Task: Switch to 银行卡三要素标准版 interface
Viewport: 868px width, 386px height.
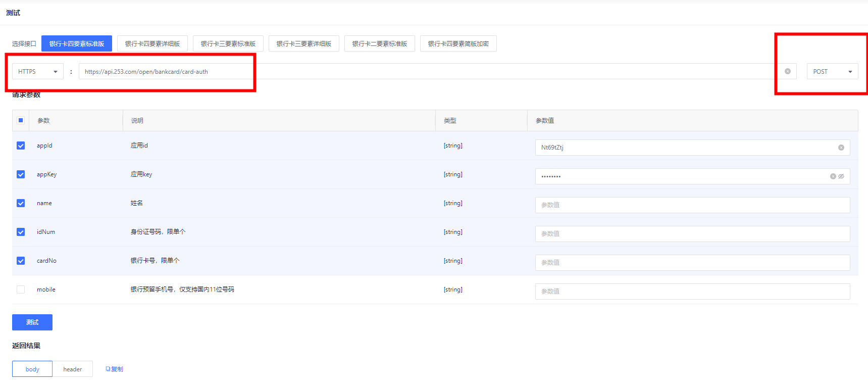Action: [x=228, y=44]
